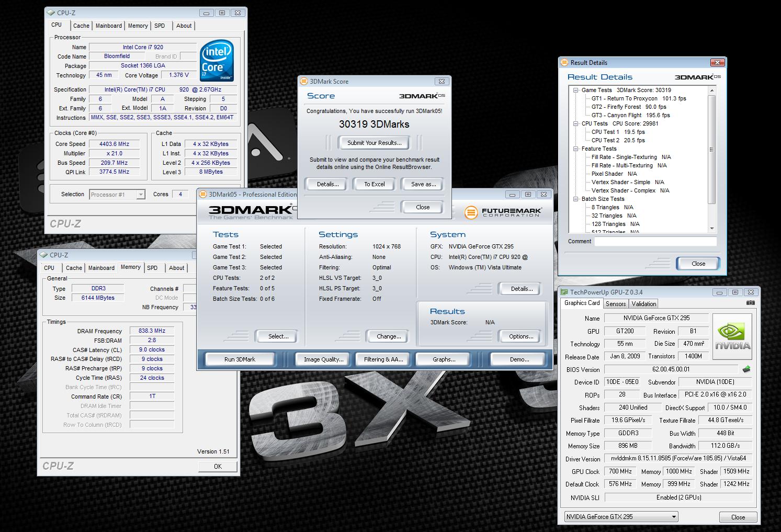Click Run 3DMark button
The height and width of the screenshot is (532, 781).
pyautogui.click(x=240, y=359)
